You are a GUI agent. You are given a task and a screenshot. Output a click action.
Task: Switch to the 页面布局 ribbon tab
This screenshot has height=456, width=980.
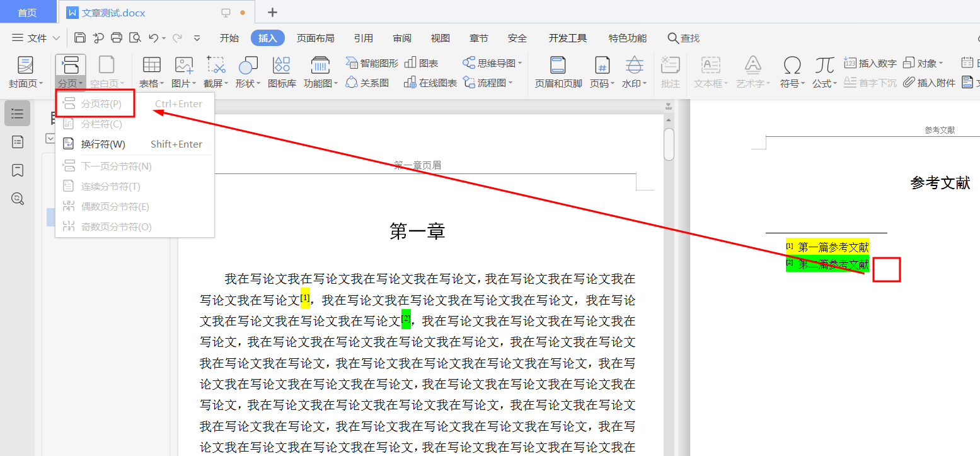[x=315, y=38]
